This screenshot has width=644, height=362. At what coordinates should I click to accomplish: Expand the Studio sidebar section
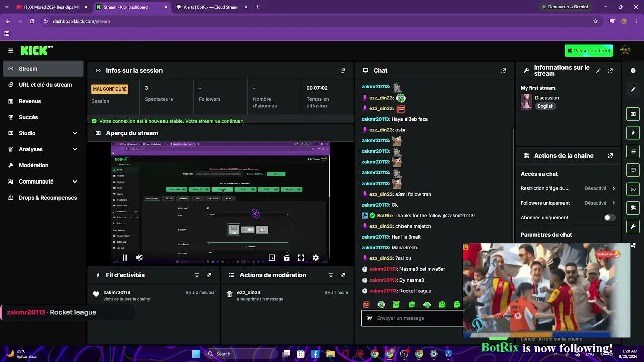click(x=75, y=133)
